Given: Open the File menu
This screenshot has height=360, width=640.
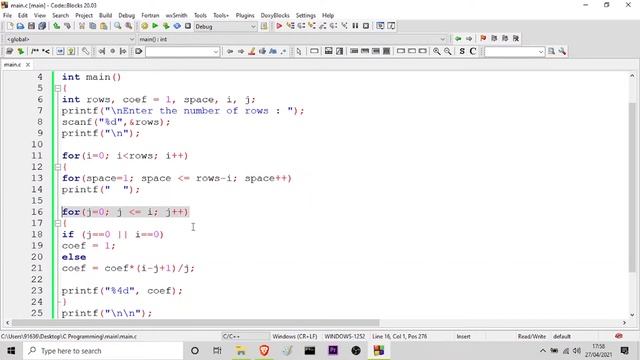Looking at the screenshot, I should 7,16.
